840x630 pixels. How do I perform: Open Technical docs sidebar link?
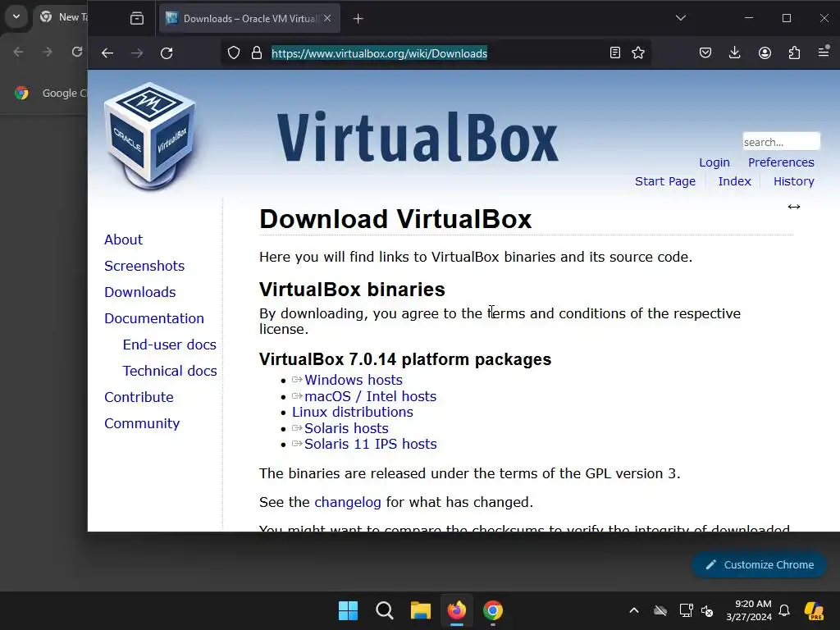169,371
